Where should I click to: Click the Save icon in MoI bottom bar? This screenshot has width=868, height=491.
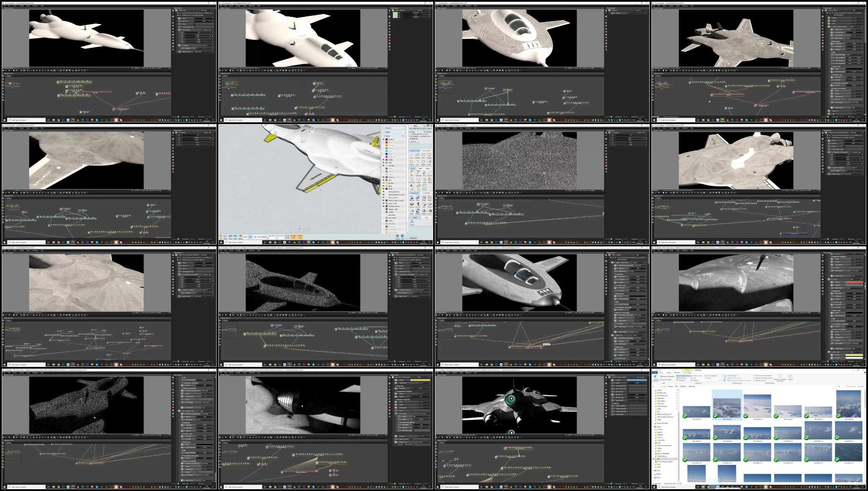point(225,237)
